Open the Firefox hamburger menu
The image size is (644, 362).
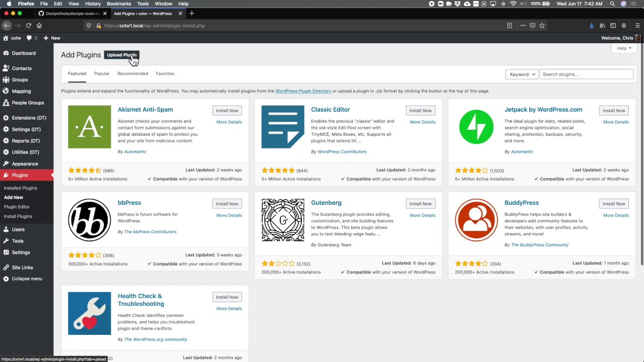(x=637, y=26)
